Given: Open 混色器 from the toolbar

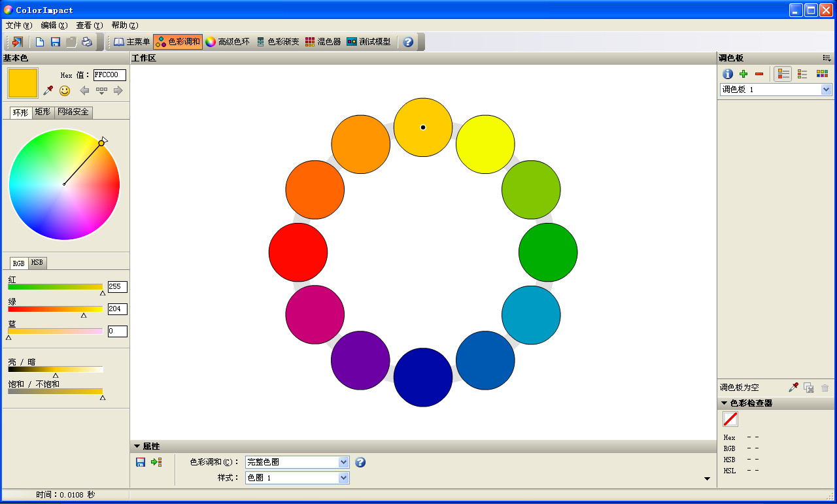Looking at the screenshot, I should [x=323, y=42].
